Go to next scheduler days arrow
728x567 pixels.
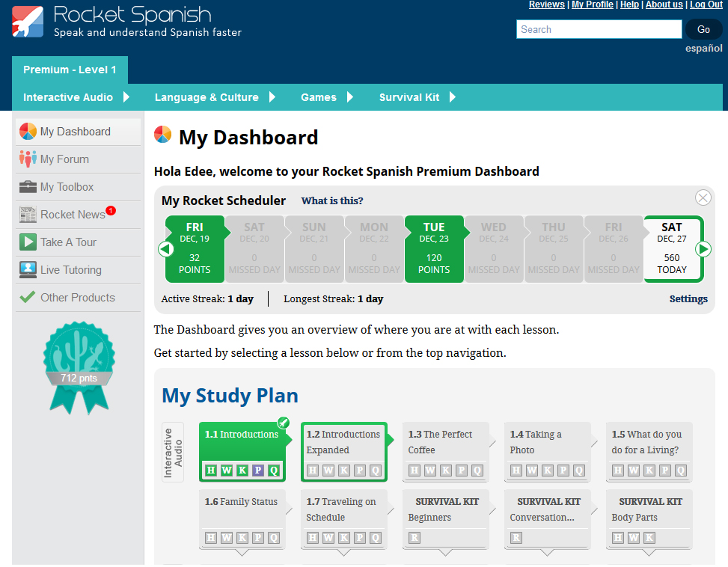coord(703,249)
